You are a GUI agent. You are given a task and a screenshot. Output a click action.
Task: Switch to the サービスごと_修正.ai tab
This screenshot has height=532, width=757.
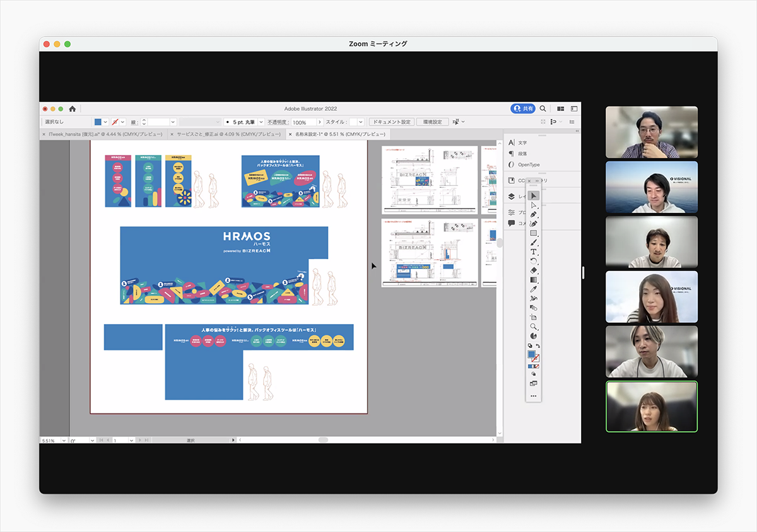click(x=228, y=134)
